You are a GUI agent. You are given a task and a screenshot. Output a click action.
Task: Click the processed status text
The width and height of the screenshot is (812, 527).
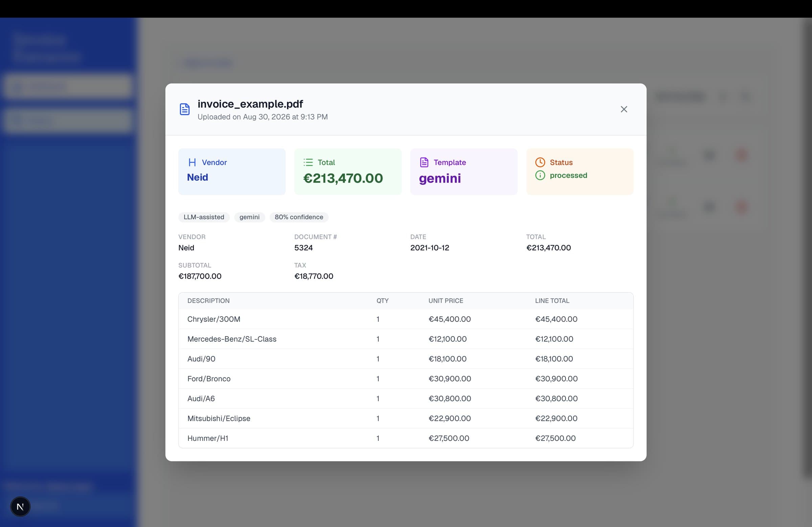(x=568, y=175)
